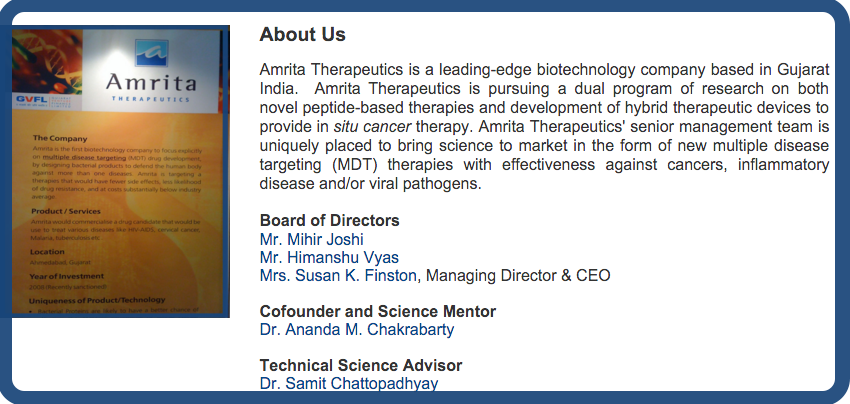The width and height of the screenshot is (850, 404).
Task: Select the Board of Directors heading
Action: pos(329,221)
